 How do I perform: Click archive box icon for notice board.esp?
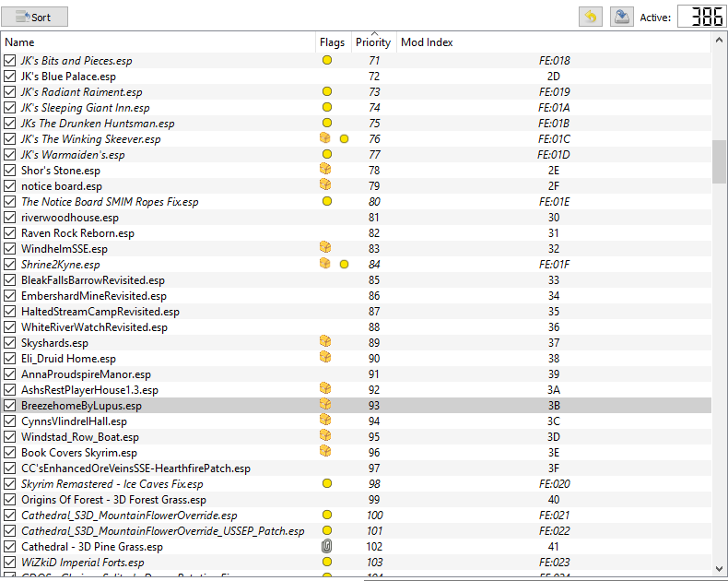coord(325,185)
